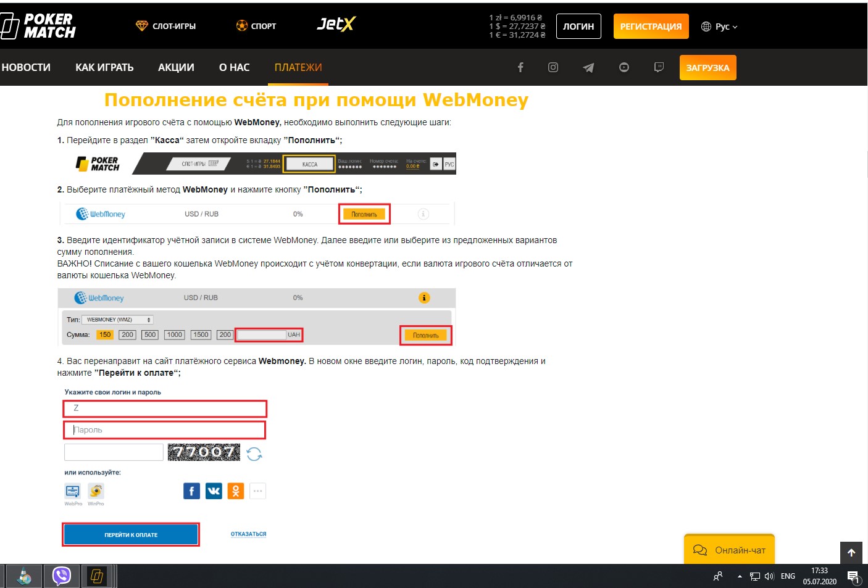Open the PokerMatch app in the taskbar
Screen dimensions: 868x588
point(97,576)
